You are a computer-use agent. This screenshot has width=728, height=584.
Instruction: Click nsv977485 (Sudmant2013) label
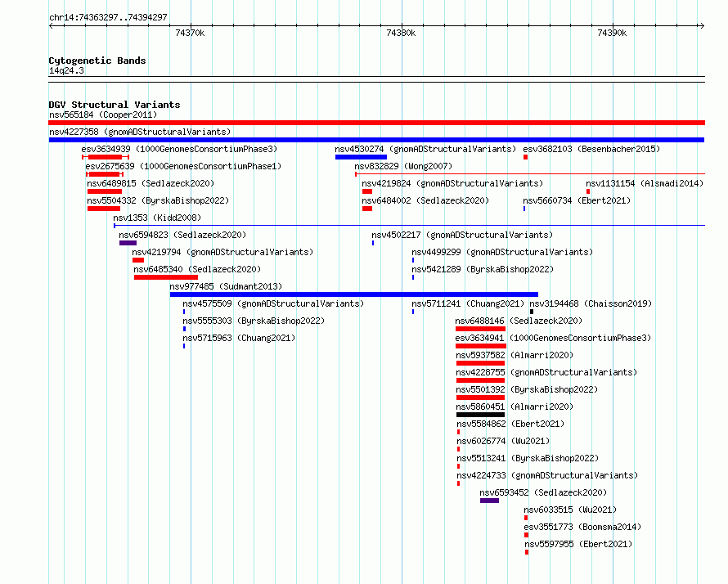[226, 286]
